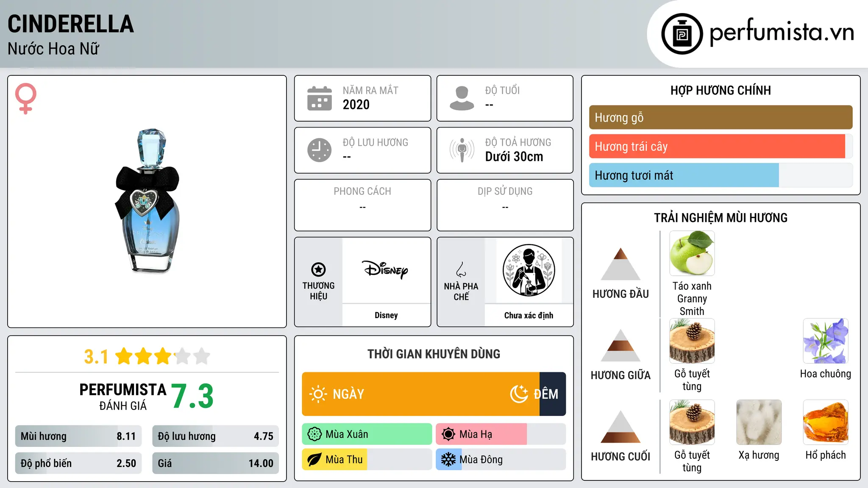This screenshot has height=488, width=868.
Task: Click the Táo xanh Granny Smith note label
Action: point(692,299)
